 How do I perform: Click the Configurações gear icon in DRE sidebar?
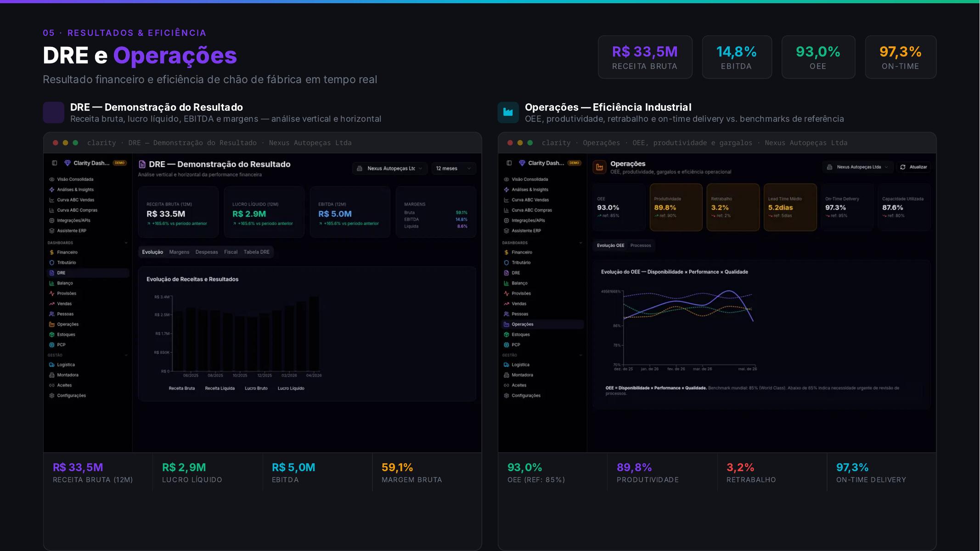pos(52,396)
